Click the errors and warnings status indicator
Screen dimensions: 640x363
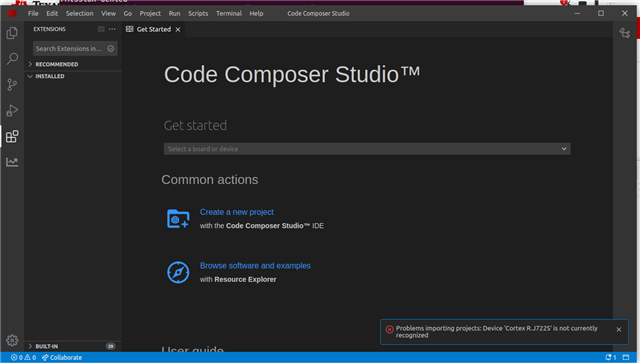(23, 357)
